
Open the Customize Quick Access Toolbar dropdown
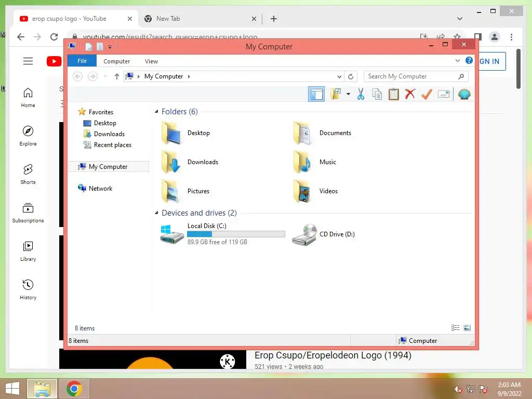click(x=110, y=47)
